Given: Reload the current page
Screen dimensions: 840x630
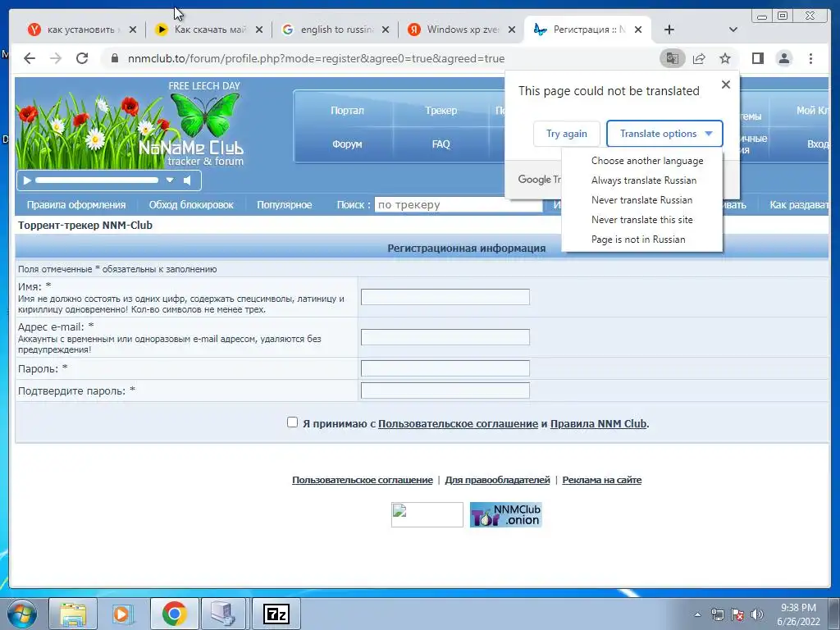Looking at the screenshot, I should 82,58.
